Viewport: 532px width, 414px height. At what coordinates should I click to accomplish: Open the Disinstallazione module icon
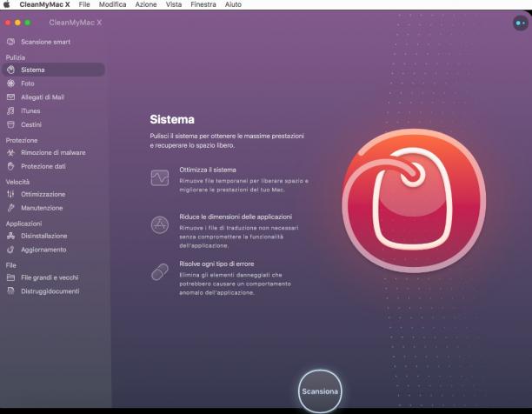(x=10, y=236)
